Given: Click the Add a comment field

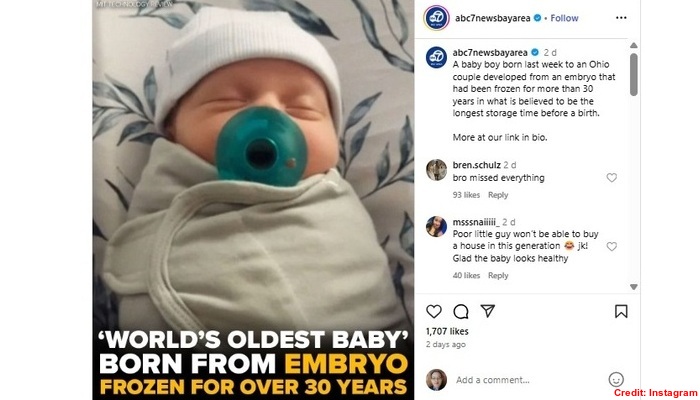Looking at the screenshot, I should pyautogui.click(x=529, y=380).
